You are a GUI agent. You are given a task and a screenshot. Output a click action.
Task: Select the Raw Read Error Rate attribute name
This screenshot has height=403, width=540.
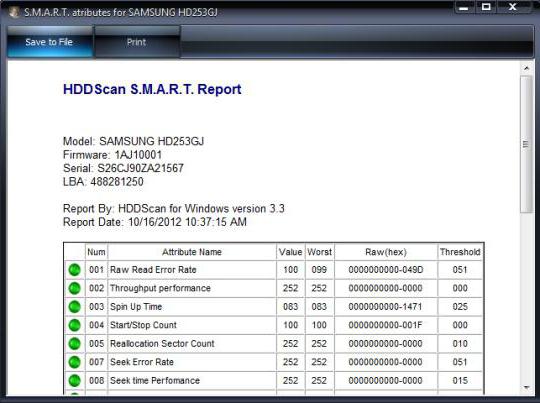[x=153, y=270]
